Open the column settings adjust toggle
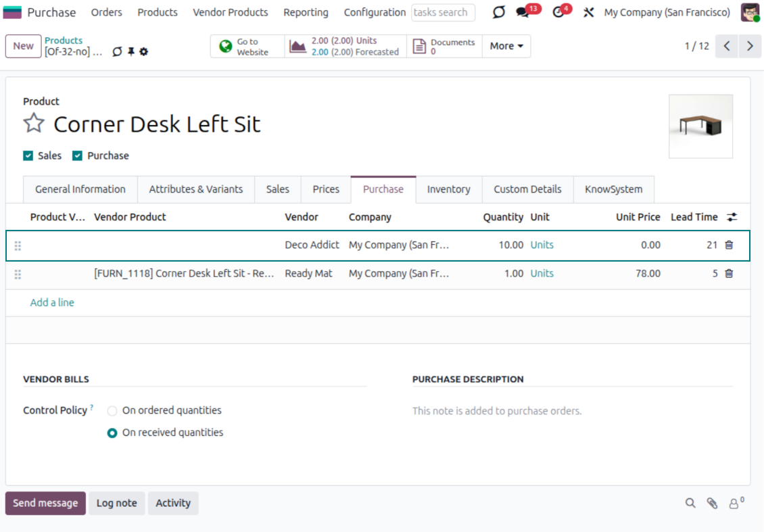Screen dimensions: 764x532 click(732, 217)
